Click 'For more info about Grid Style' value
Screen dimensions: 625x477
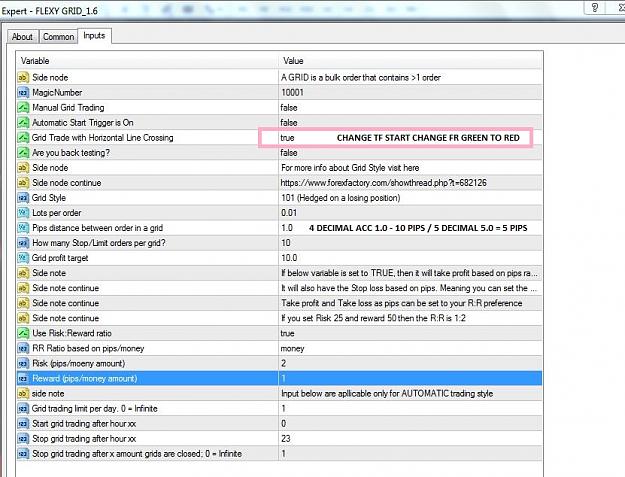(x=350, y=168)
